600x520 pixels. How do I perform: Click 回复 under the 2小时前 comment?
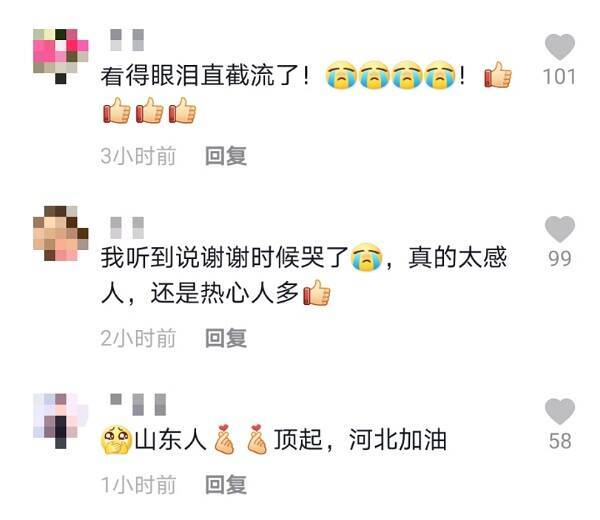click(x=225, y=338)
